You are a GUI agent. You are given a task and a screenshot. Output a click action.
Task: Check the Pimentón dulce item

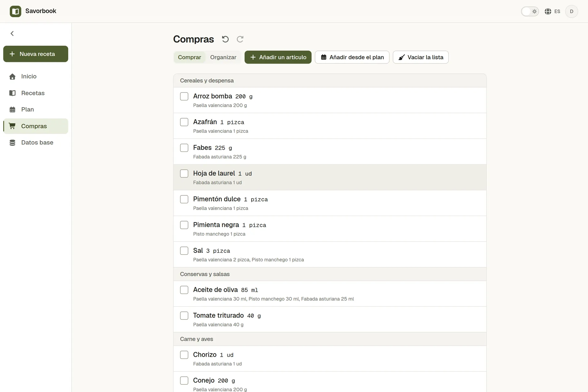tap(184, 199)
